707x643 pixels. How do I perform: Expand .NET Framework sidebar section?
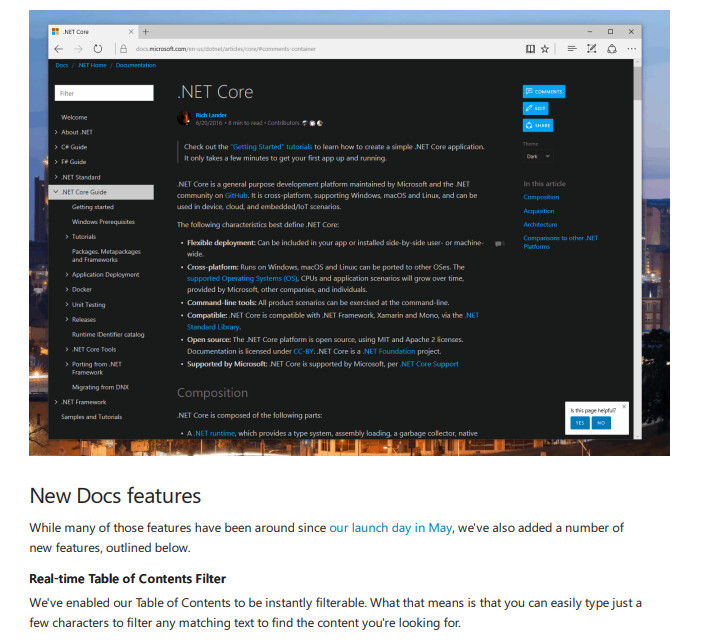(56, 402)
